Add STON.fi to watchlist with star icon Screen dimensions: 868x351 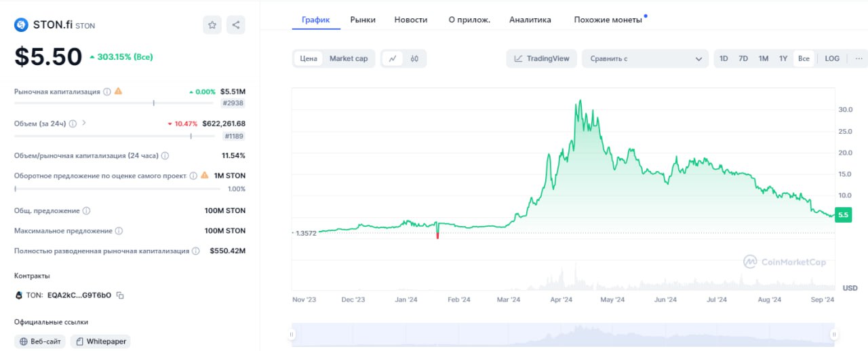click(x=212, y=25)
